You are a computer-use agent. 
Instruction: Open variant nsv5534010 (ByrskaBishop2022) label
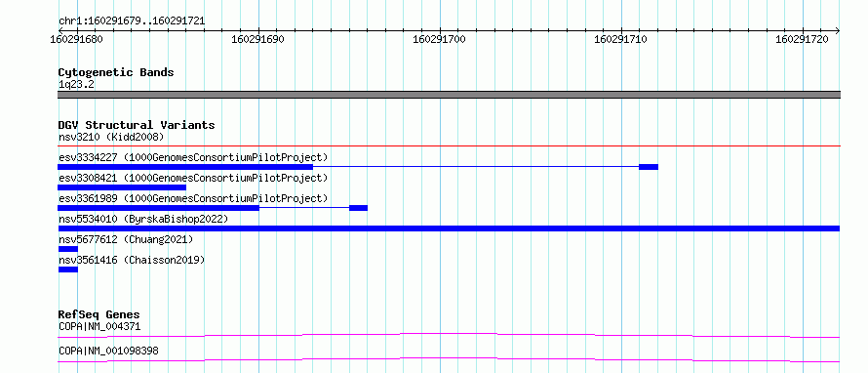143,219
